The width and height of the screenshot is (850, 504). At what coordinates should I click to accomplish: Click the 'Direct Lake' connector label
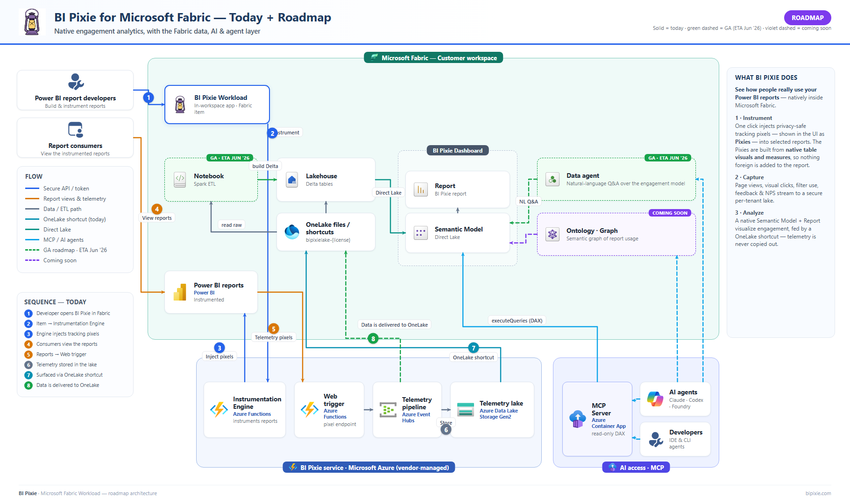tap(389, 193)
